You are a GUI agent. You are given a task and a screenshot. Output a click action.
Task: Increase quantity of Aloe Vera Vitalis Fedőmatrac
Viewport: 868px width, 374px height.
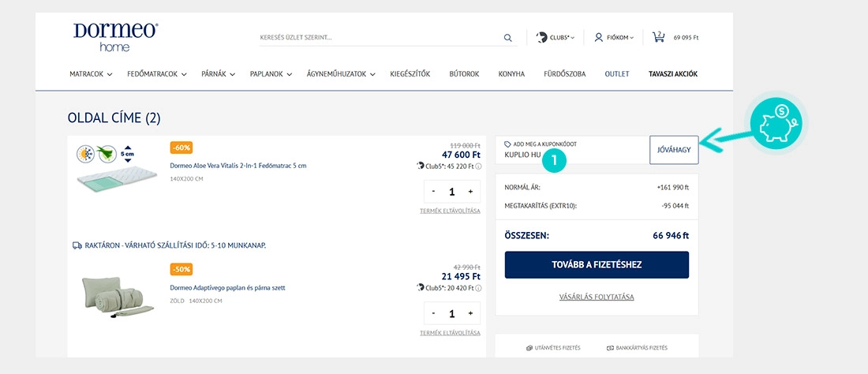click(470, 192)
